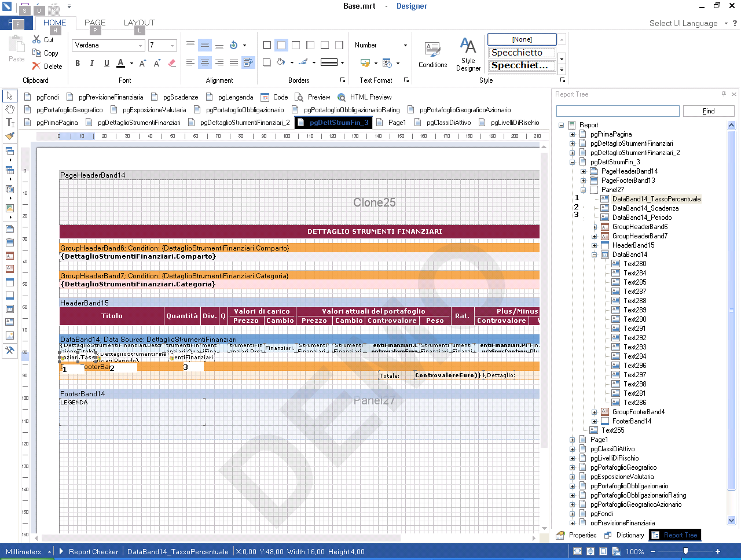The height and width of the screenshot is (560, 741).
Task: Toggle Bold formatting
Action: 78,63
